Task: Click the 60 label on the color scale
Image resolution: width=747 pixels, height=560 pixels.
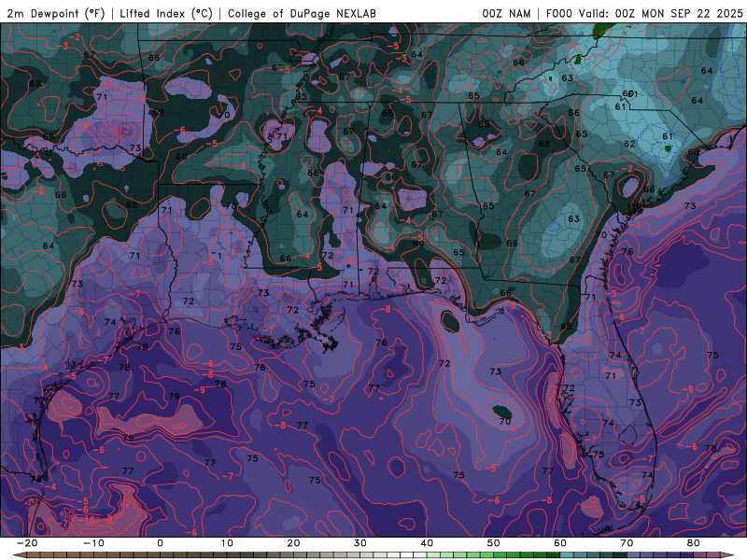Action: pos(560,543)
